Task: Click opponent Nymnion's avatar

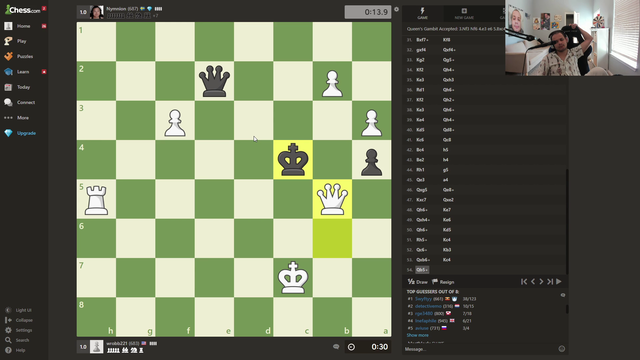Action: point(97,12)
